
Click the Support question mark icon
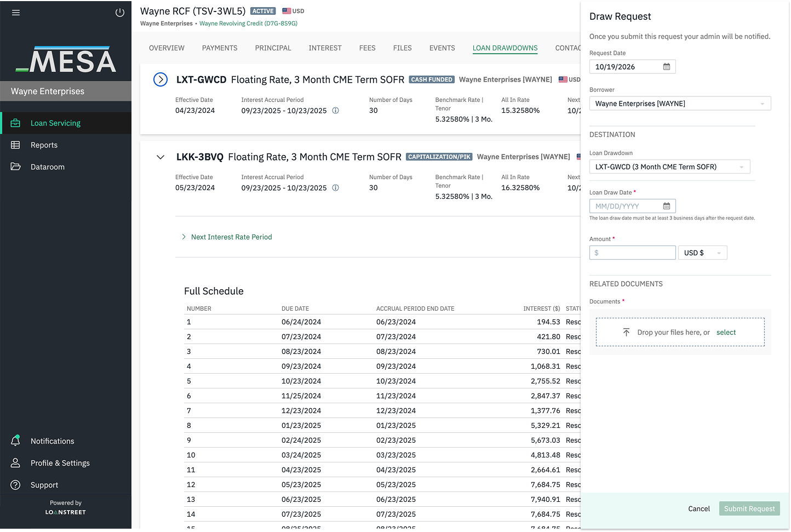[x=16, y=485]
